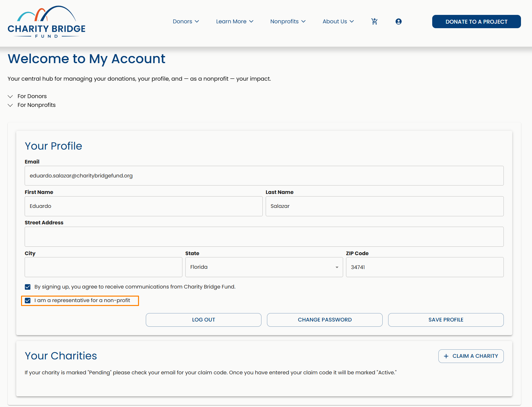Open the Donors navigation menu
This screenshot has width=532, height=407.
pyautogui.click(x=186, y=21)
